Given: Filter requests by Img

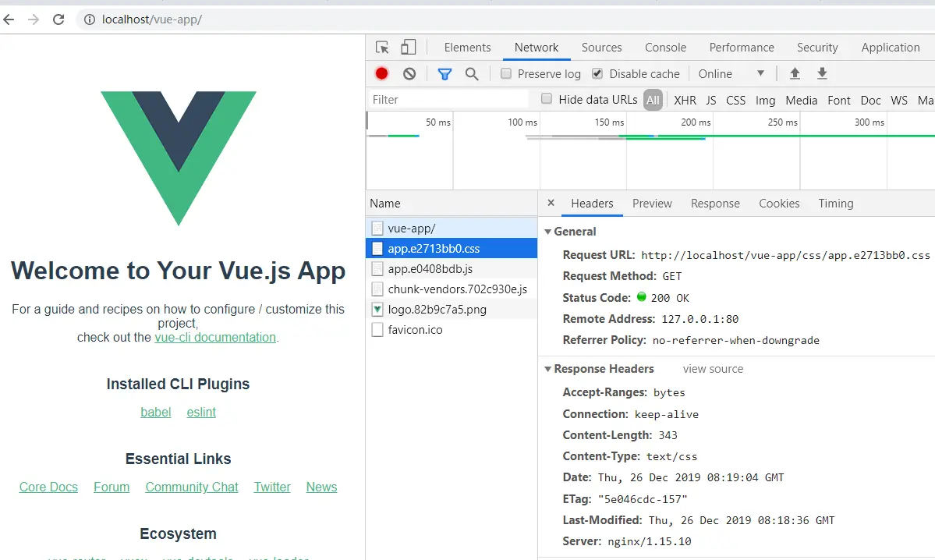Looking at the screenshot, I should 765,100.
